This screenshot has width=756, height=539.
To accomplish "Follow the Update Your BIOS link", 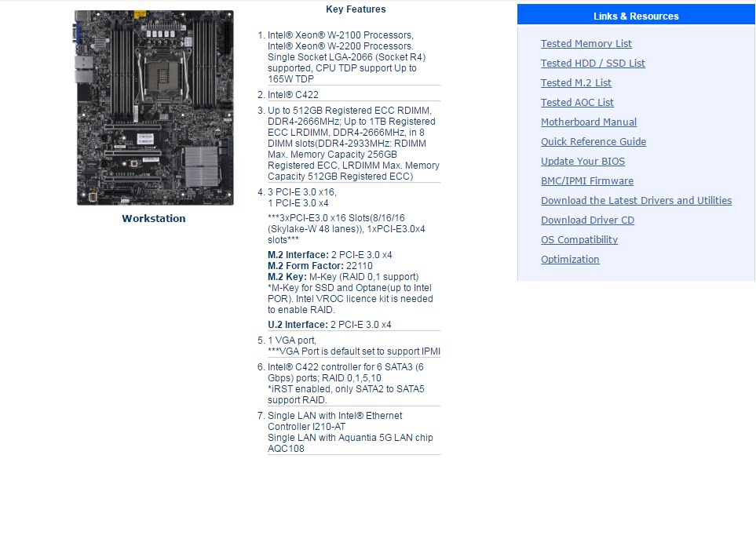I will [x=583, y=162].
